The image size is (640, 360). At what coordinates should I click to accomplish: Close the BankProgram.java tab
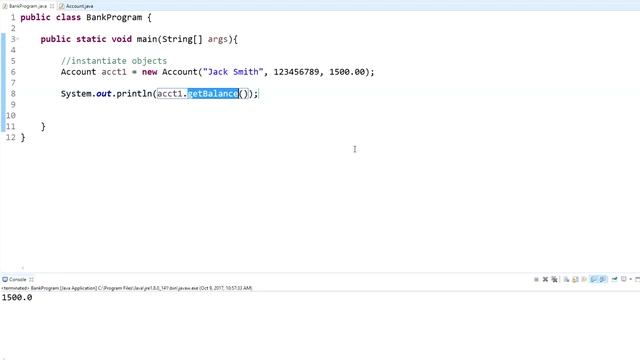click(52, 6)
